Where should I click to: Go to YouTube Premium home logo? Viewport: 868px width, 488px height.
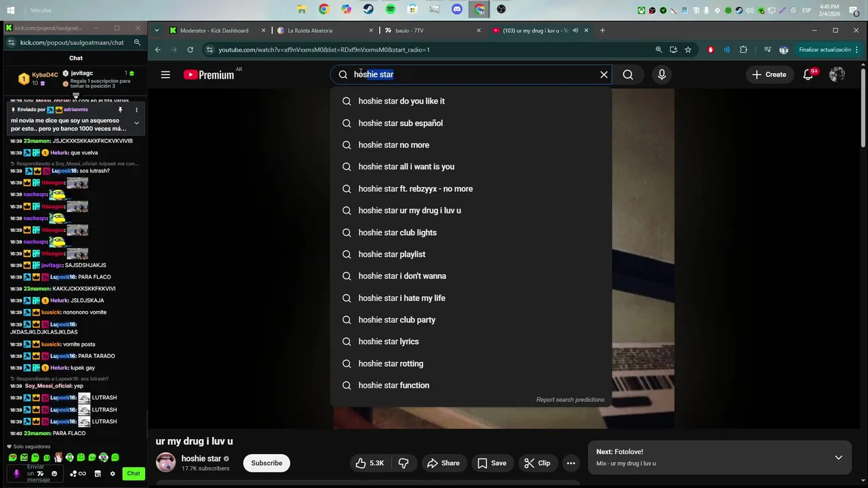point(209,75)
